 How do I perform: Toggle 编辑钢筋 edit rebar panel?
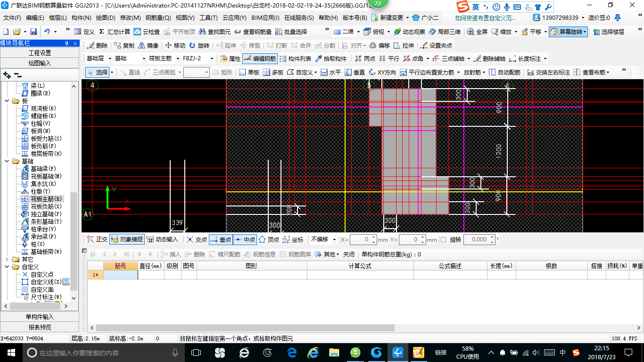[x=260, y=58]
